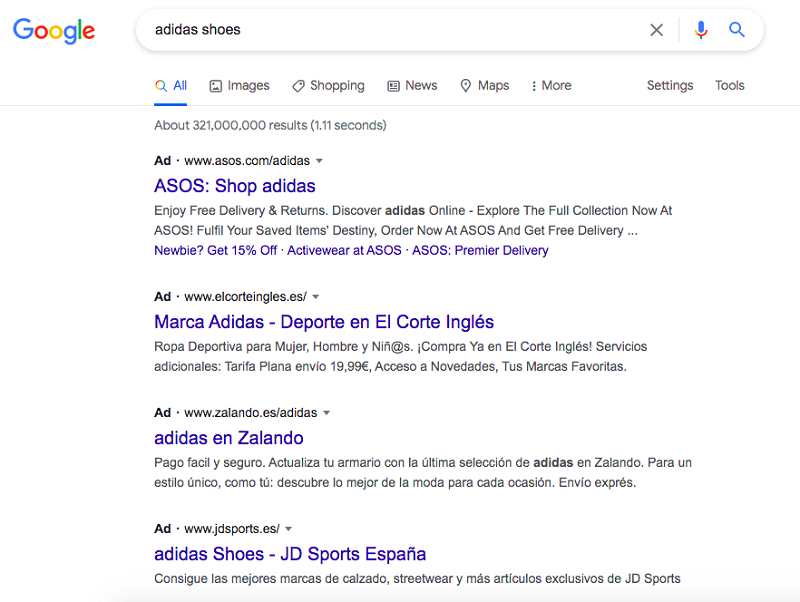
Task: Click the 'Enjoy Free Delivery & Returns' description
Action: (x=413, y=220)
